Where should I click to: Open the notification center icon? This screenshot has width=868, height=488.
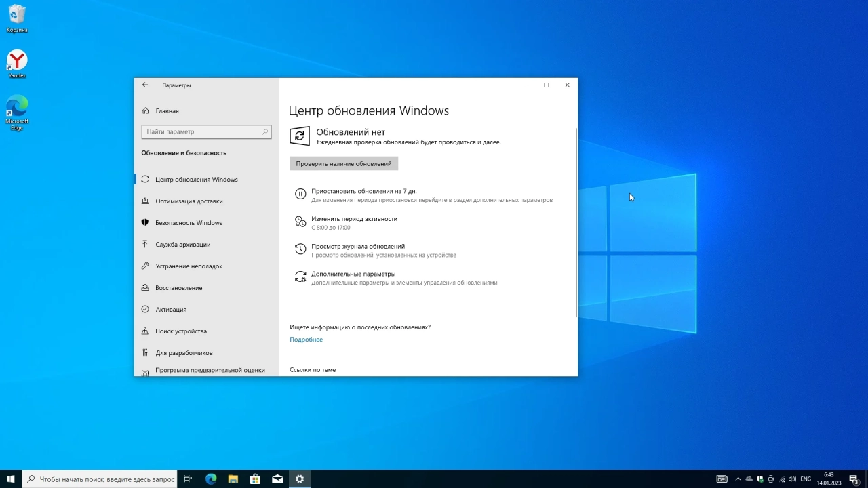[x=854, y=479]
